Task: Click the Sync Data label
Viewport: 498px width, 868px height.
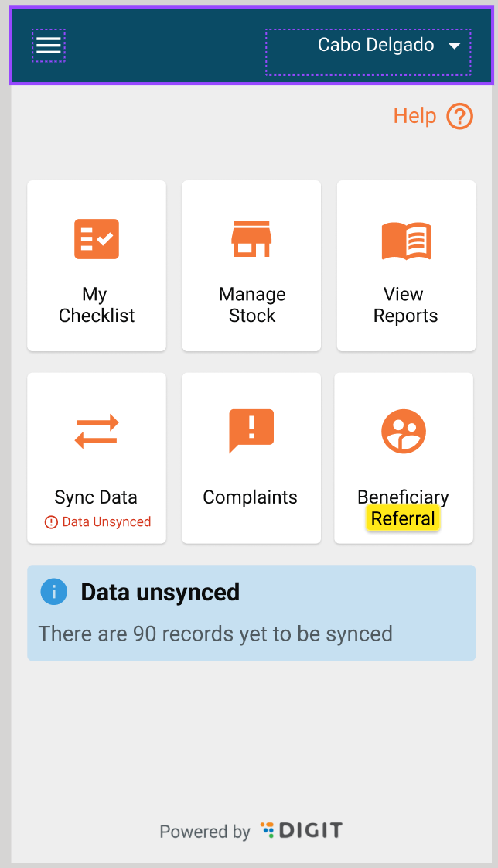Action: [x=96, y=497]
